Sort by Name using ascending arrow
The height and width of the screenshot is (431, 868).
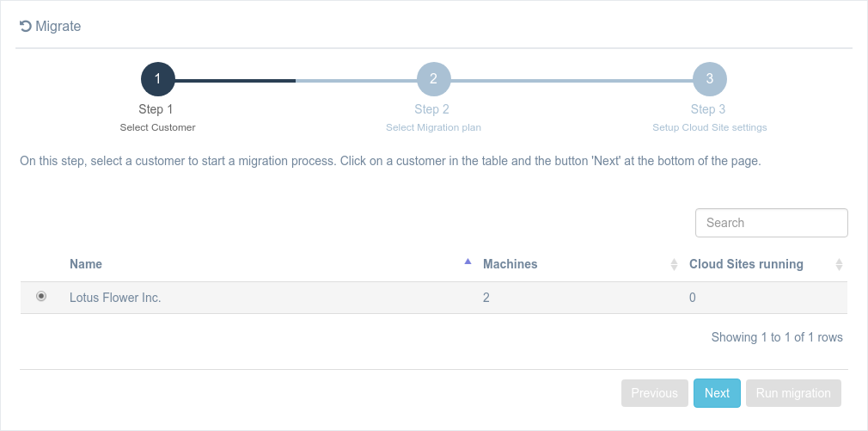tap(468, 262)
